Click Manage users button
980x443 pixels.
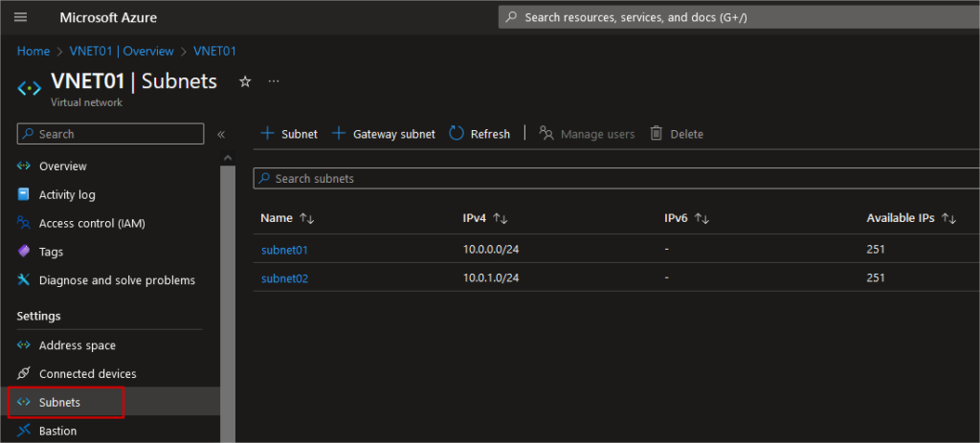[587, 134]
